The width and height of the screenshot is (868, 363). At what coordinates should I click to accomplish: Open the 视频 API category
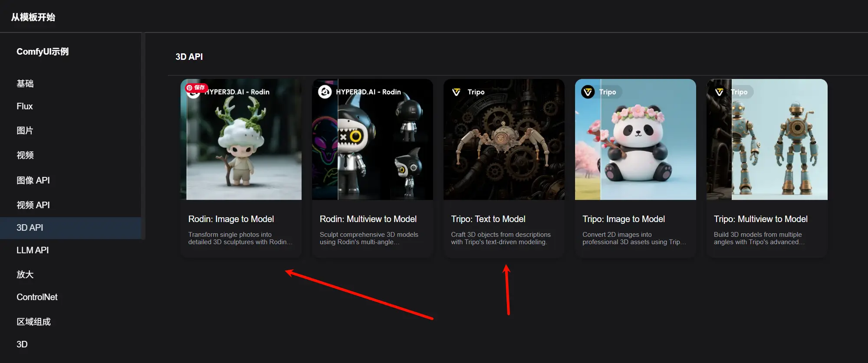[33, 205]
